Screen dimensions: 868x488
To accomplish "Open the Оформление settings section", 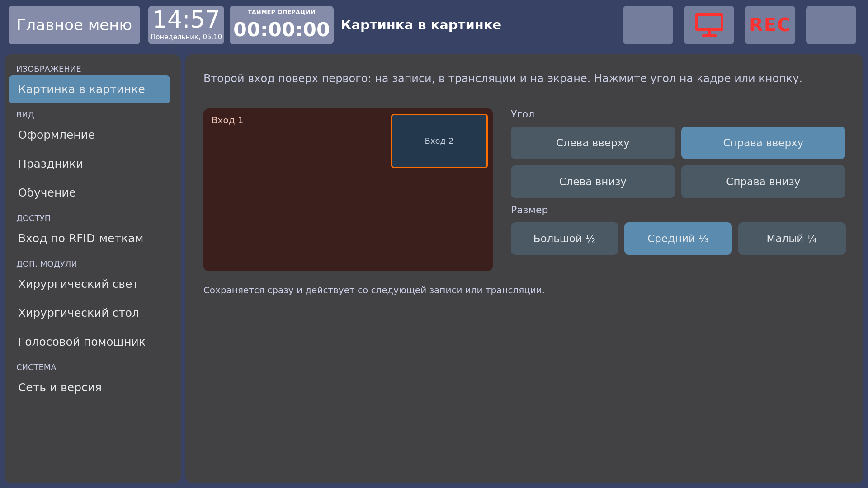I will (x=90, y=135).
